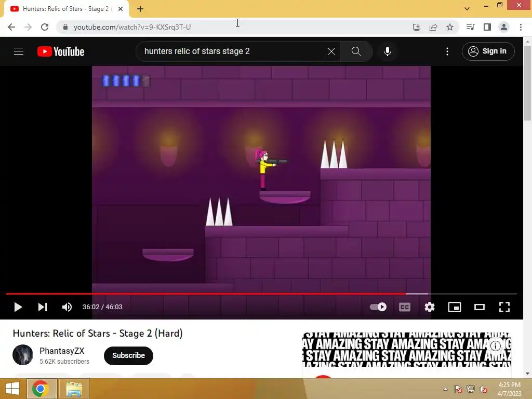The width and height of the screenshot is (532, 399).
Task: Open ad info icon on Stay Amazing banner
Action: coord(496,345)
